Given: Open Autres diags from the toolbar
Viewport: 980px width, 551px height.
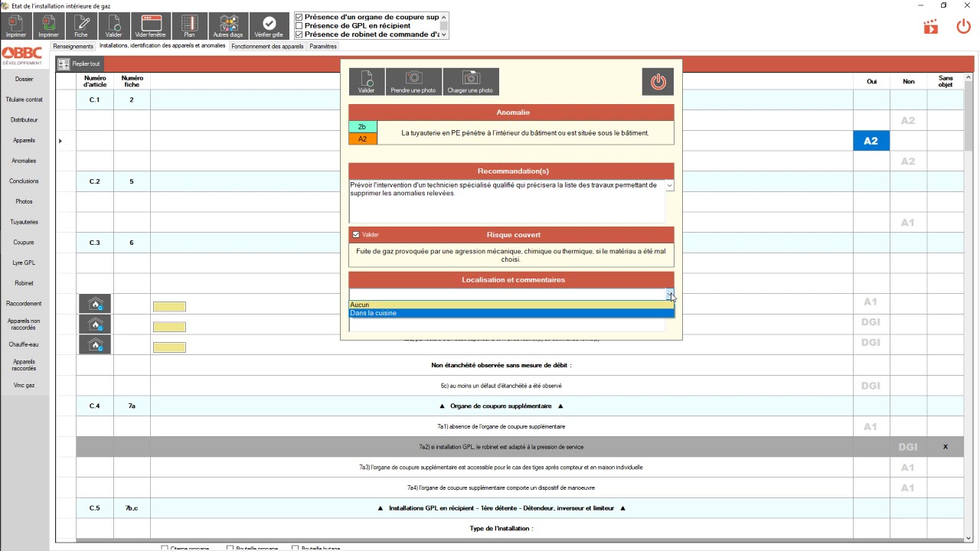Looking at the screenshot, I should [x=228, y=26].
